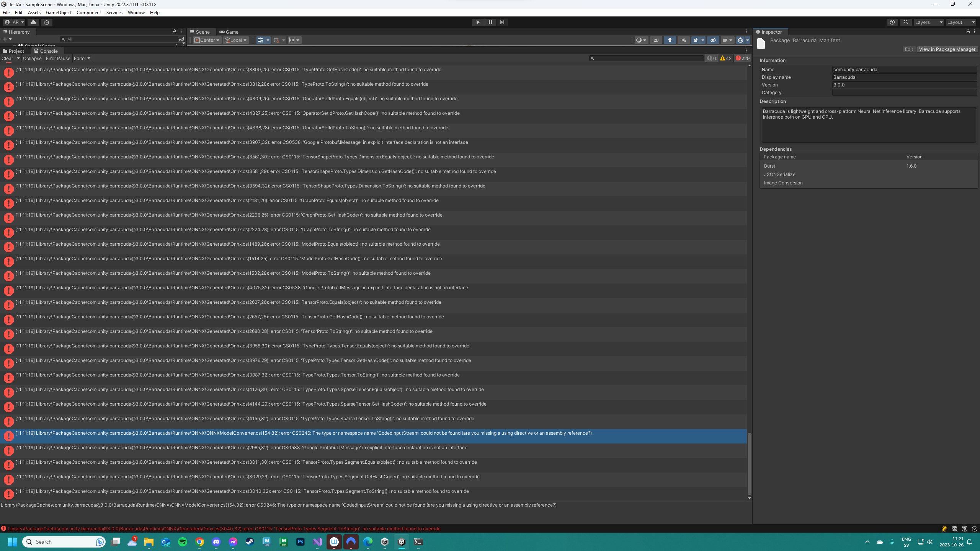
Task: Open the Layers dropdown
Action: [928, 22]
